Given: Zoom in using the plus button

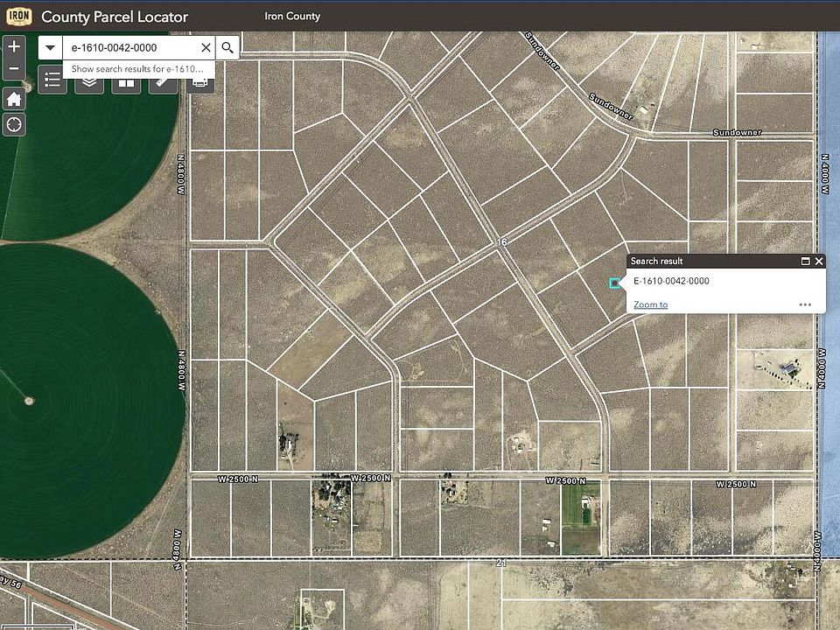Looking at the screenshot, I should click(x=14, y=46).
